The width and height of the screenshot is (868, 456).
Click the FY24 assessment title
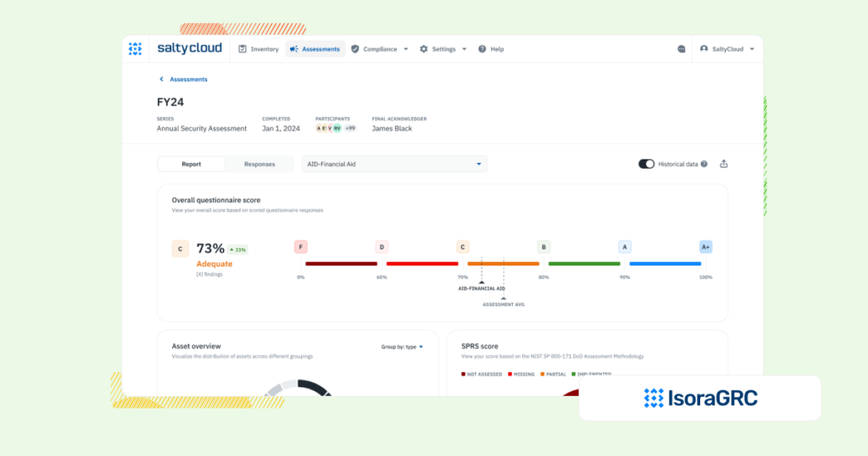170,103
